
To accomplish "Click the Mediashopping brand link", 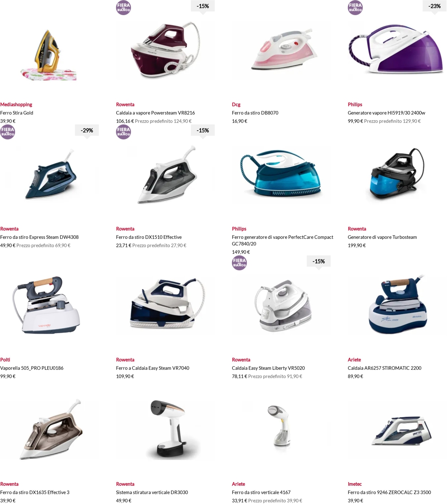I will (16, 105).
